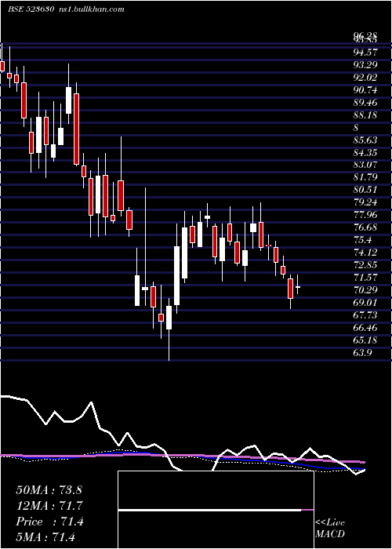The width and height of the screenshot is (392, 549).
Task: Click the Price : 71.4 readout
Action: click(x=49, y=522)
